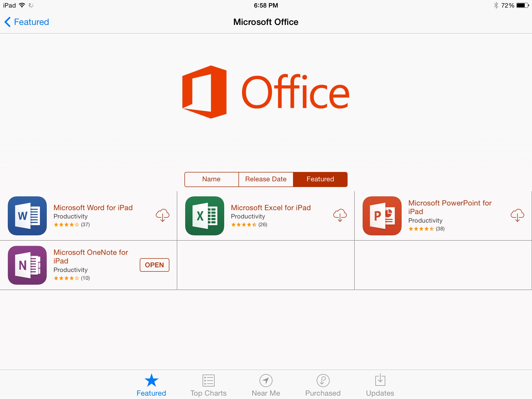
Task: Download Word via cloud download icon
Action: coord(163,215)
